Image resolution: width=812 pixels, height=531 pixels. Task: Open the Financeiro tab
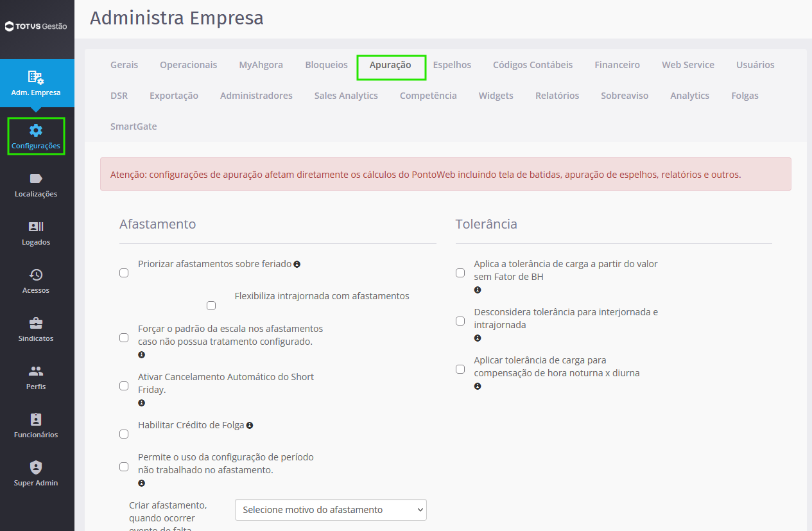click(618, 65)
